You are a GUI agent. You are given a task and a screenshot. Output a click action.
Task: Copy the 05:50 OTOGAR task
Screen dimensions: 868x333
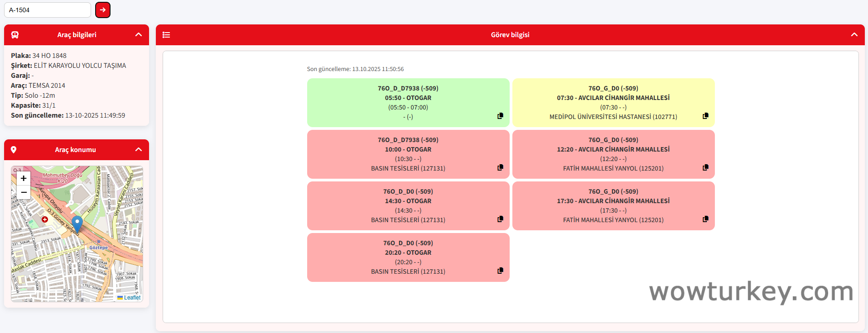tap(500, 116)
